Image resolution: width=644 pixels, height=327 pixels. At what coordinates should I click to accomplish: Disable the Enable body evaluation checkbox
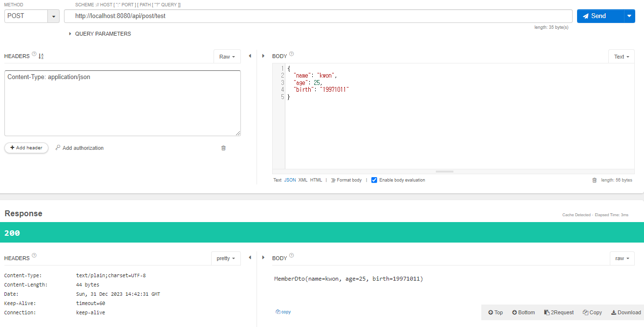374,180
